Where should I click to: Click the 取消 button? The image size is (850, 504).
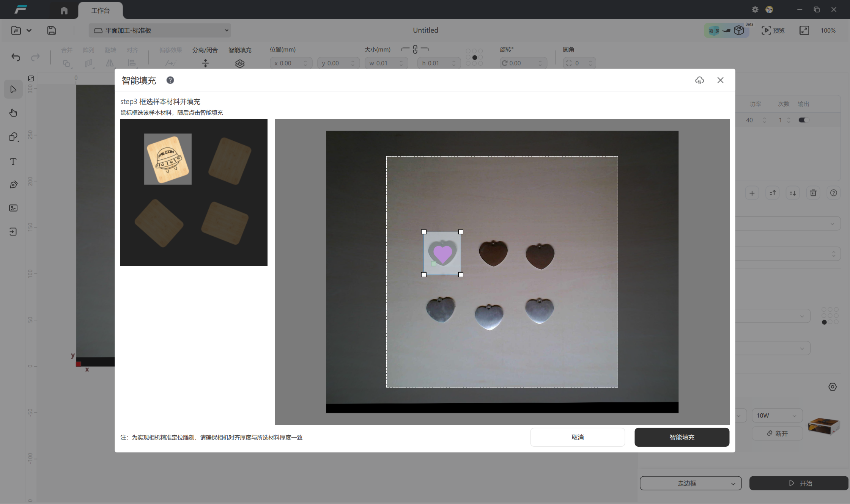tap(577, 437)
